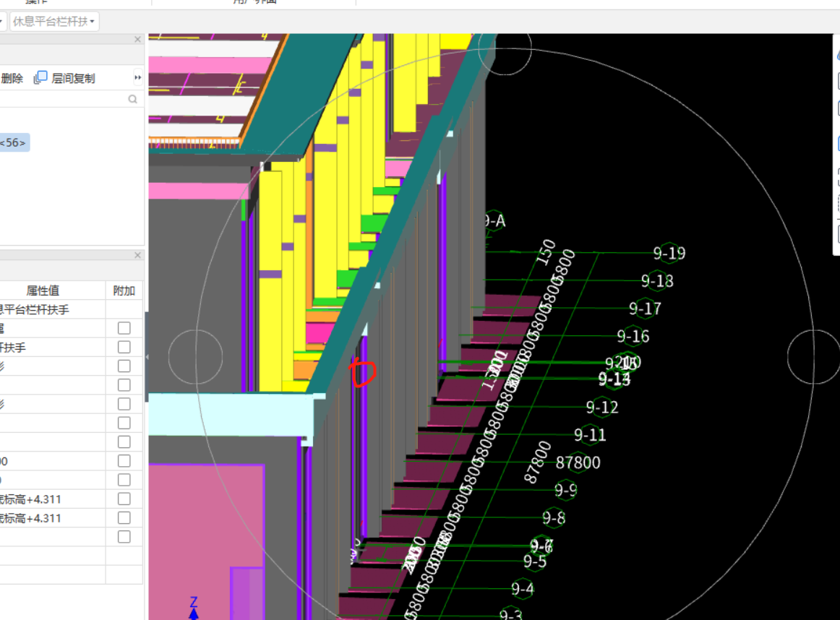Click the 9-17 axis label
840x620 pixels.
click(x=645, y=309)
